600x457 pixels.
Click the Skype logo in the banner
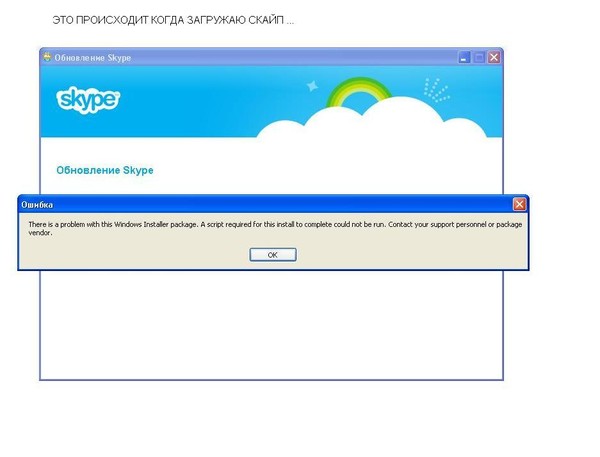coord(88,100)
